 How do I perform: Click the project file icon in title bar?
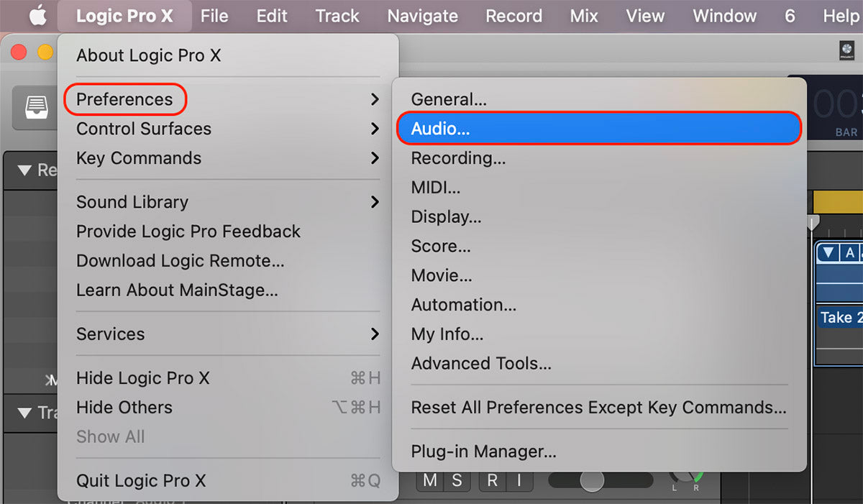point(846,50)
